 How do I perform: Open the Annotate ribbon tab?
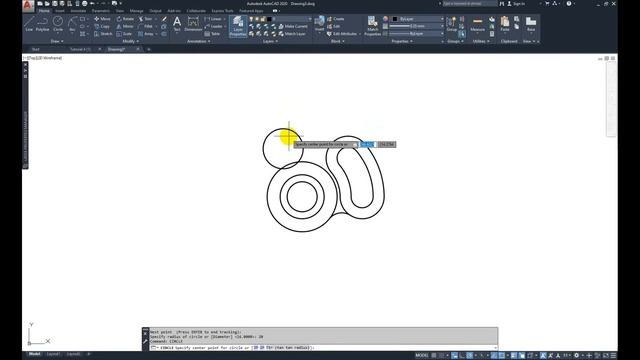78,11
